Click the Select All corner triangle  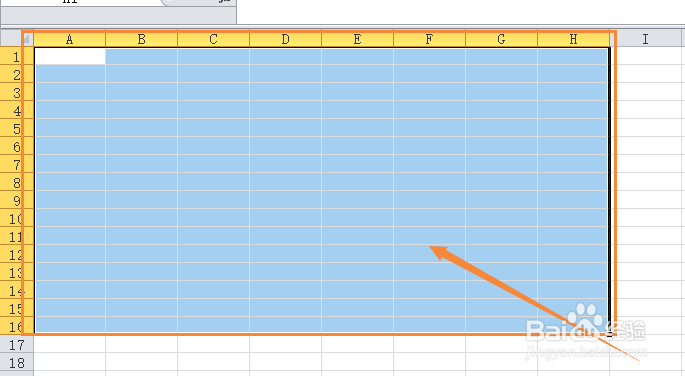tap(27, 39)
